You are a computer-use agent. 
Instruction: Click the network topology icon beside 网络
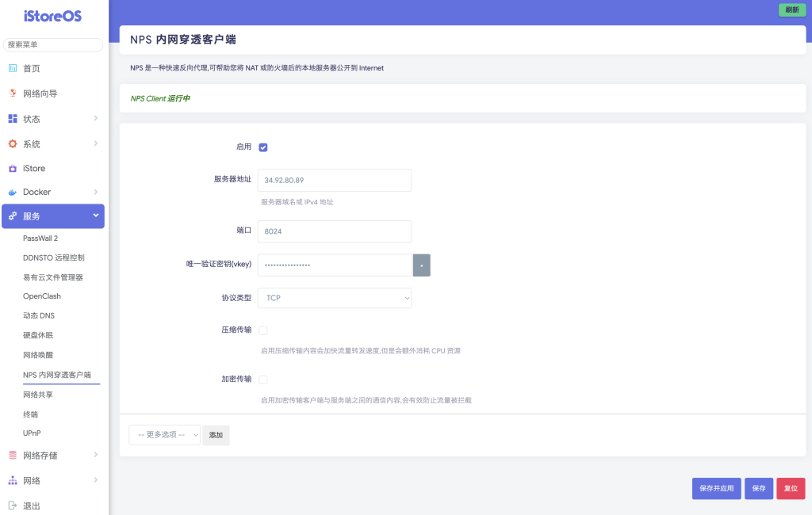pyautogui.click(x=13, y=480)
